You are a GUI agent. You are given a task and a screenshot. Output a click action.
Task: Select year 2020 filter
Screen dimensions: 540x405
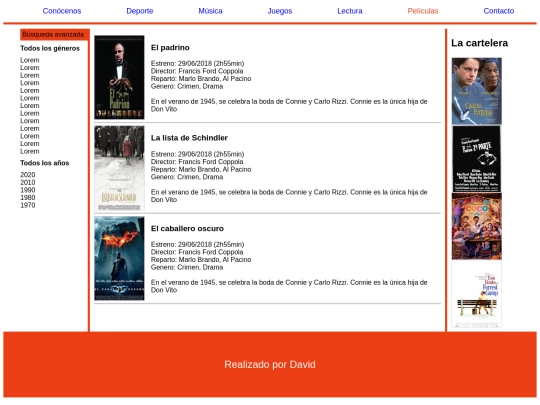point(28,175)
